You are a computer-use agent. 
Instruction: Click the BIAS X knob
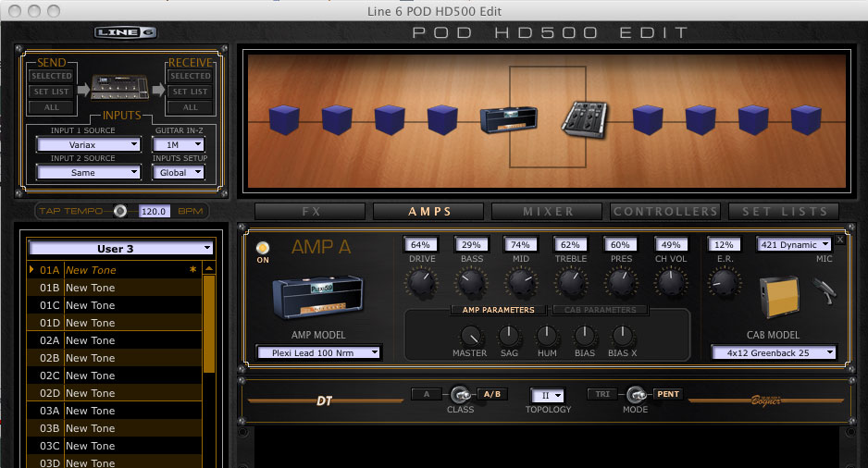click(622, 335)
